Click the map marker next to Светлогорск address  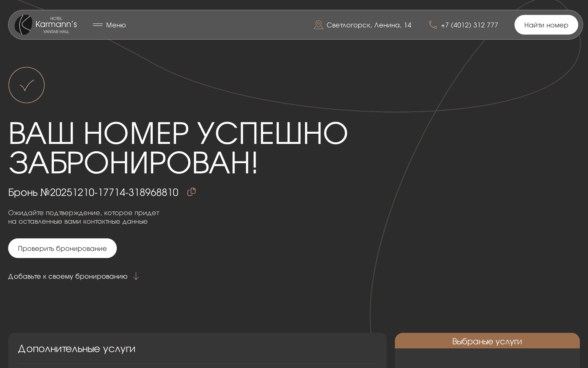click(318, 25)
